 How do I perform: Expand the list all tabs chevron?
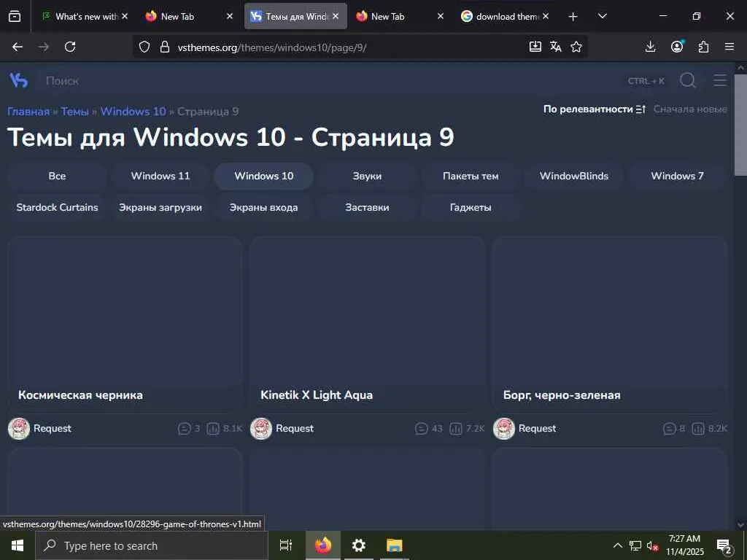point(602,16)
